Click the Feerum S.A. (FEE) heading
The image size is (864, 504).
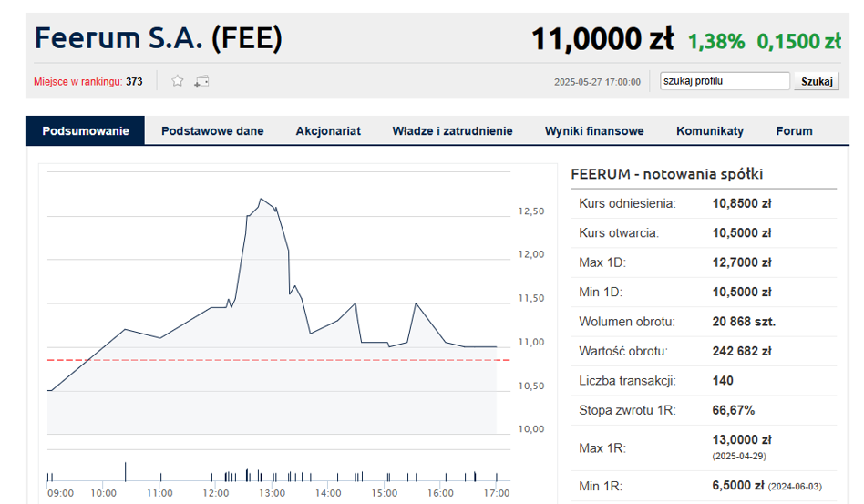[159, 38]
